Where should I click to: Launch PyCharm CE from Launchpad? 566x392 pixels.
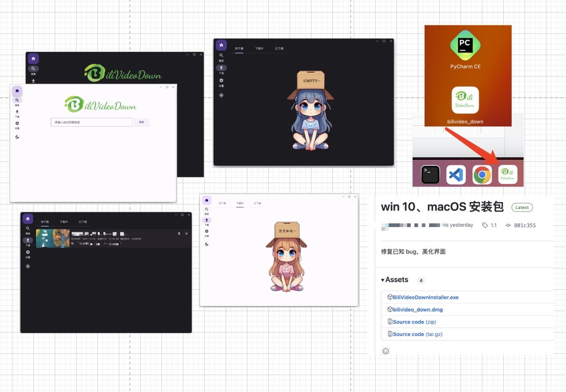[x=465, y=44]
